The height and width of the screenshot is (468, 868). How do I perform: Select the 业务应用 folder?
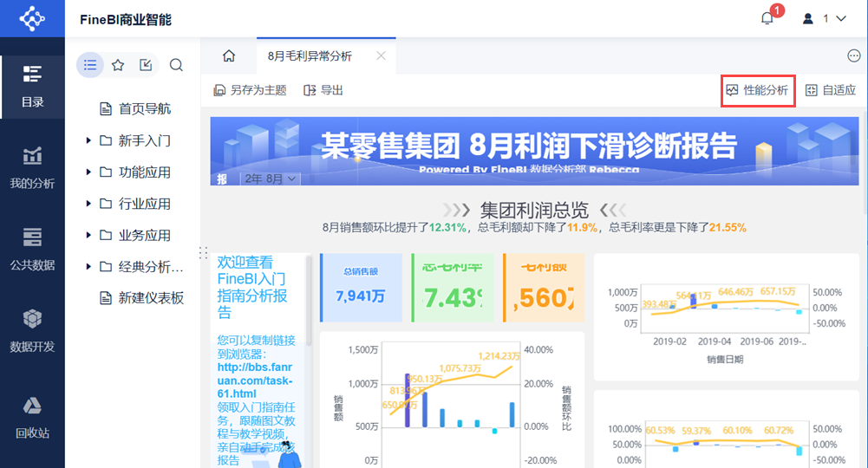135,235
